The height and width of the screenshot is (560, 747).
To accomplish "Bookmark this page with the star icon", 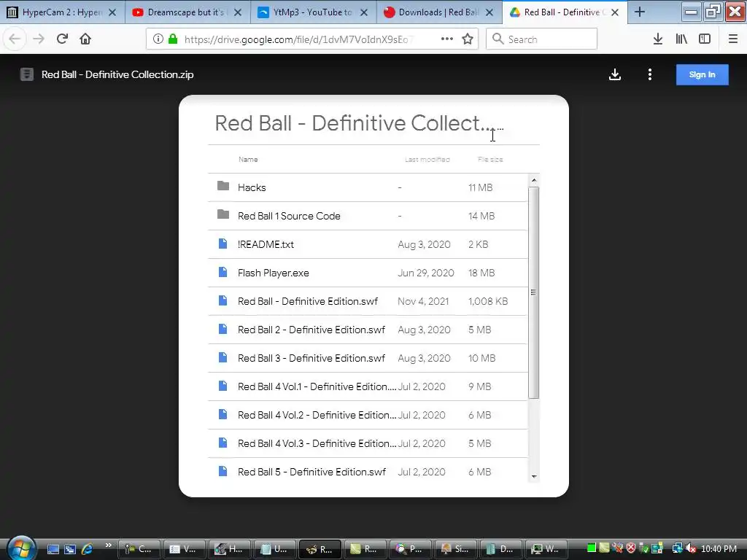I will point(468,39).
